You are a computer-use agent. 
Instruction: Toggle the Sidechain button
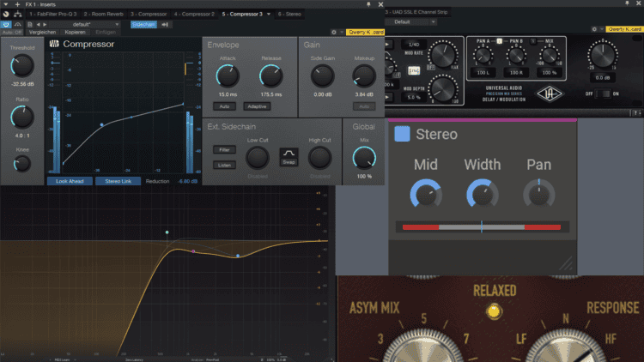[x=143, y=25]
